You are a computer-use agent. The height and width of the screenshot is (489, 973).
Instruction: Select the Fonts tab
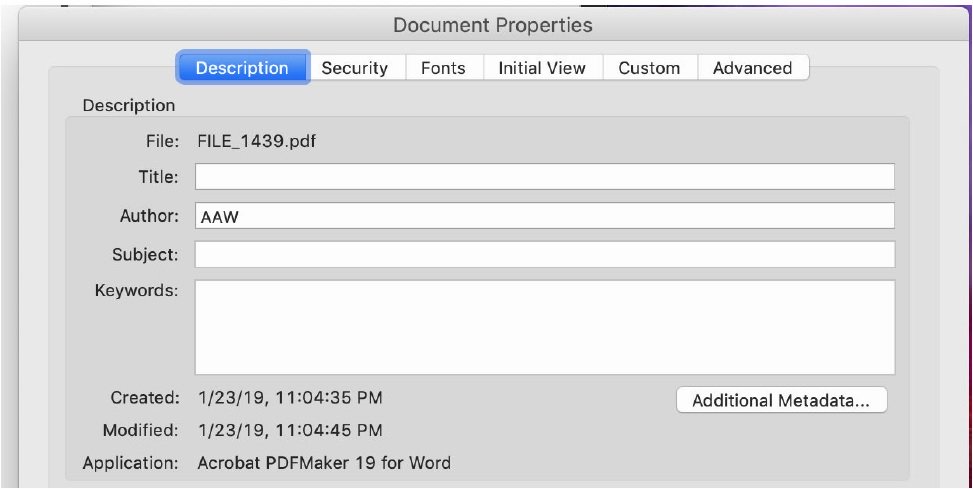coord(443,68)
